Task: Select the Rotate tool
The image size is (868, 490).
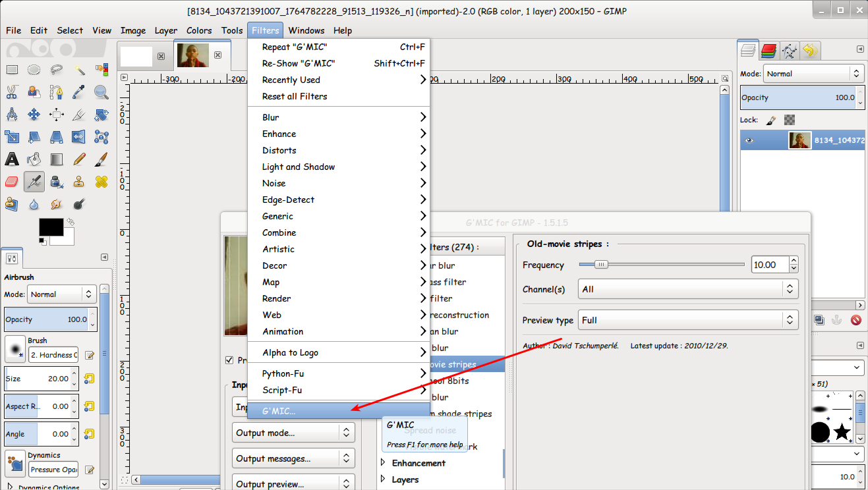Action: [101, 114]
